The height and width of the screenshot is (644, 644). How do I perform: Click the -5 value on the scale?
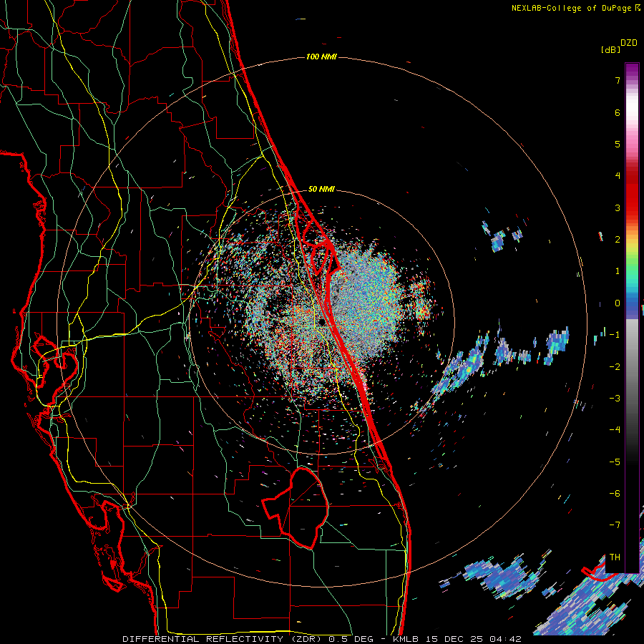click(x=615, y=462)
